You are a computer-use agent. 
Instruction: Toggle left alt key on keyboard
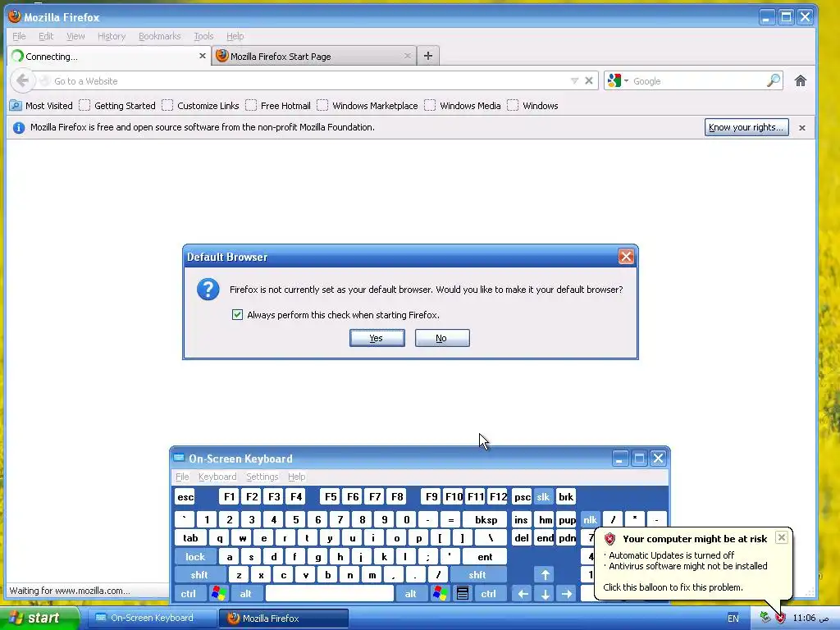pos(245,594)
